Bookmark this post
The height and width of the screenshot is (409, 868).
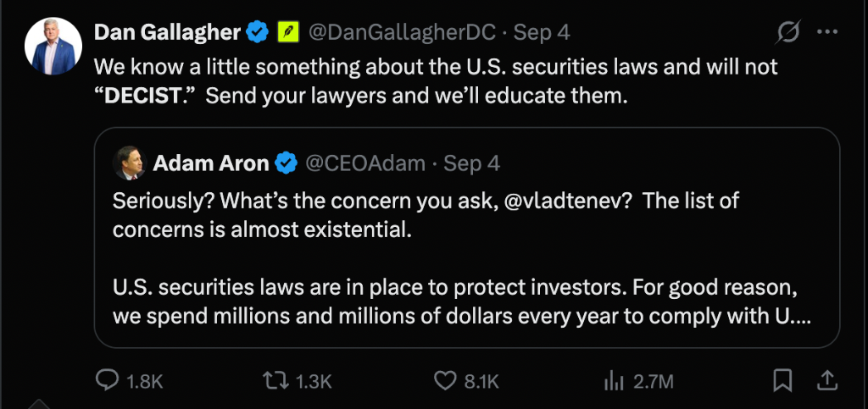pyautogui.click(x=782, y=380)
